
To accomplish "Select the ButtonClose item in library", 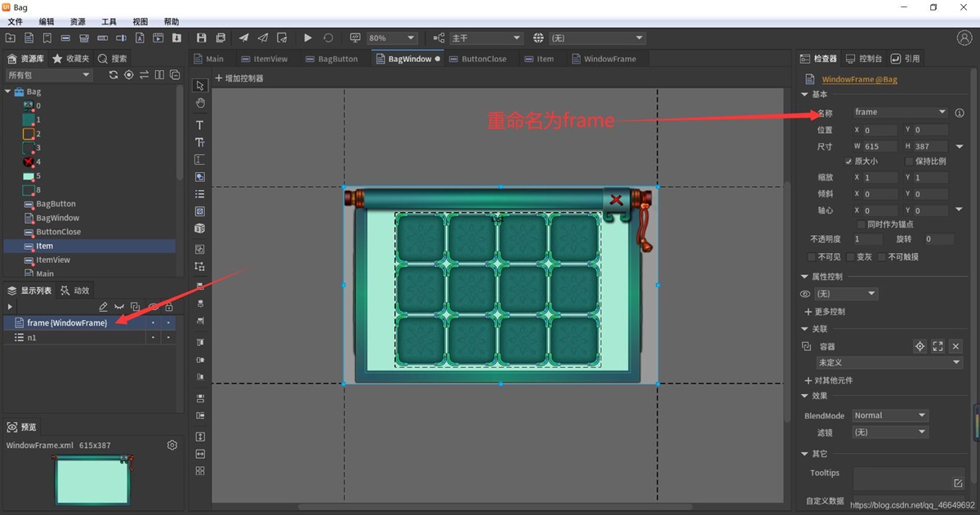I will click(x=58, y=232).
